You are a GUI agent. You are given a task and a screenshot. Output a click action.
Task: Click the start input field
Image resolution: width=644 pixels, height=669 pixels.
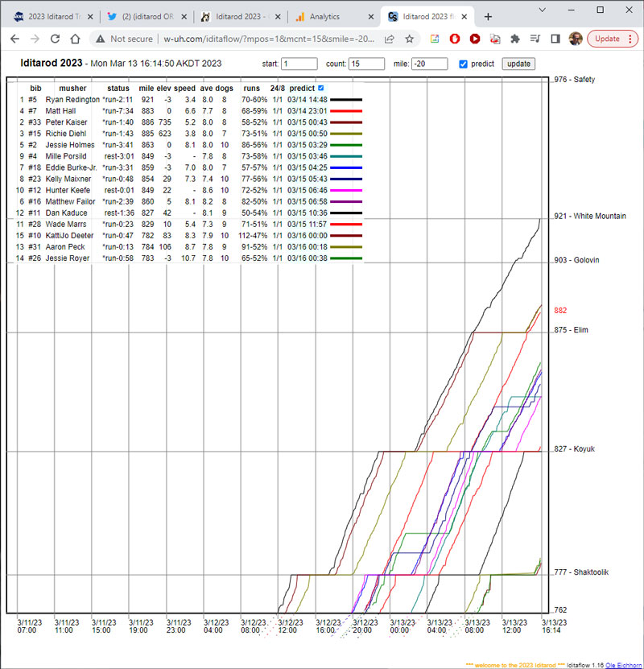click(299, 64)
